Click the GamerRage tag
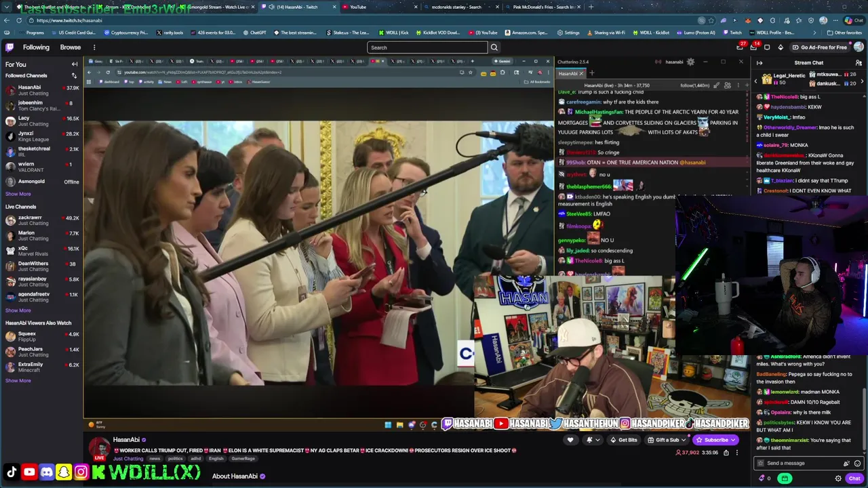 243,459
